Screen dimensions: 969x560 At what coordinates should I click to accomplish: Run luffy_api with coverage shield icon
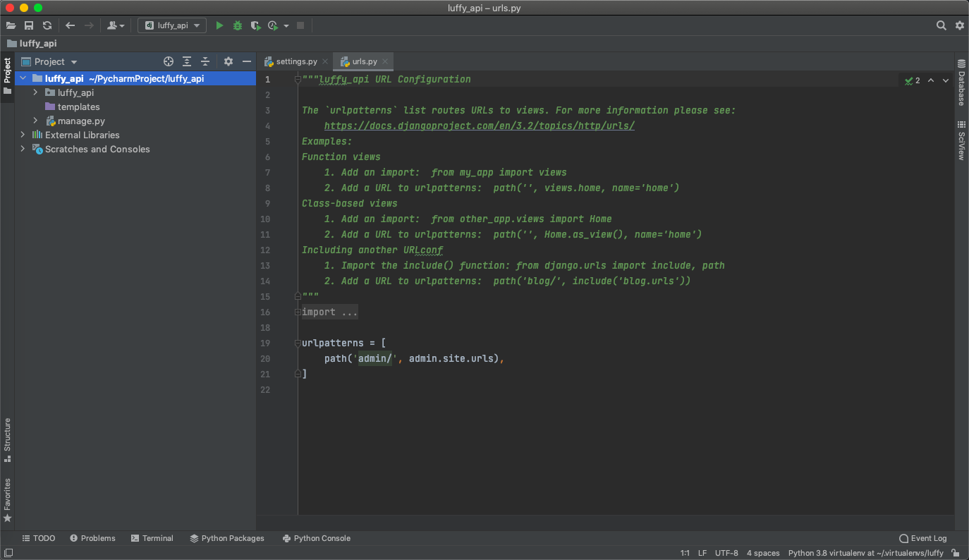pyautogui.click(x=255, y=25)
